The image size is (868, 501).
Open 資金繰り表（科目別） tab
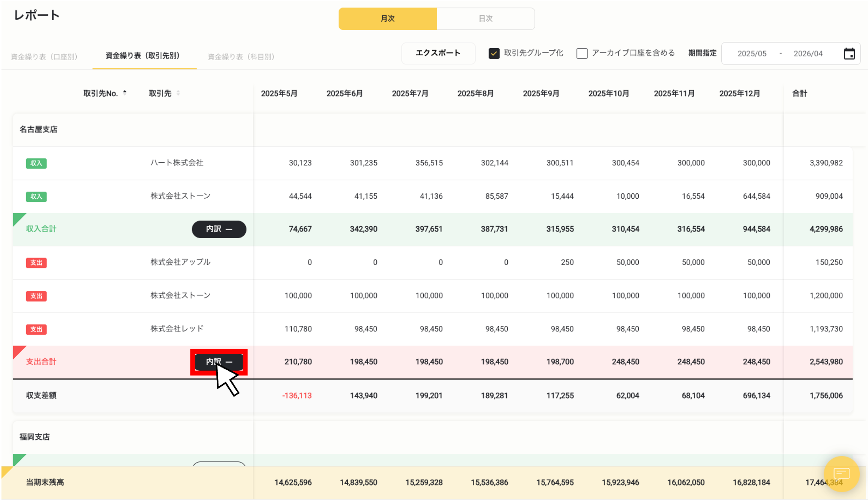241,57
